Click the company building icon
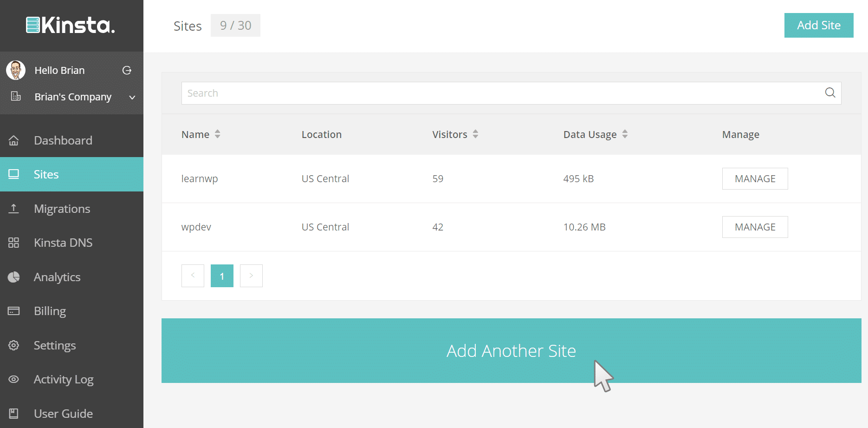Screen dimensions: 868x428 (x=16, y=96)
